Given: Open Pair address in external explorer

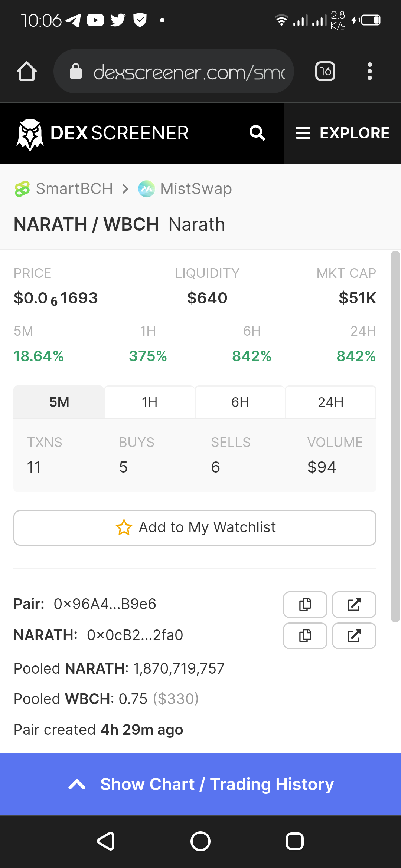Looking at the screenshot, I should click(354, 605).
